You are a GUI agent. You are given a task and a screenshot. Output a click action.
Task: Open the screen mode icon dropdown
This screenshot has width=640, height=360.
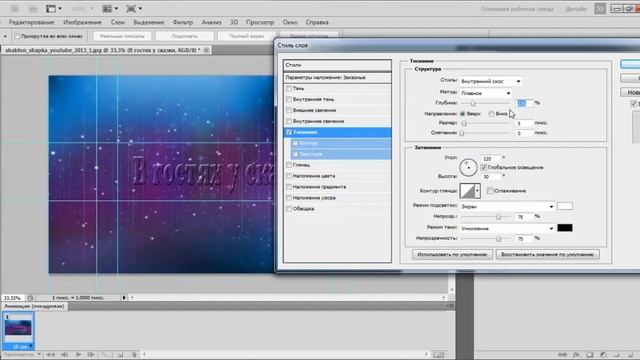coord(134,9)
